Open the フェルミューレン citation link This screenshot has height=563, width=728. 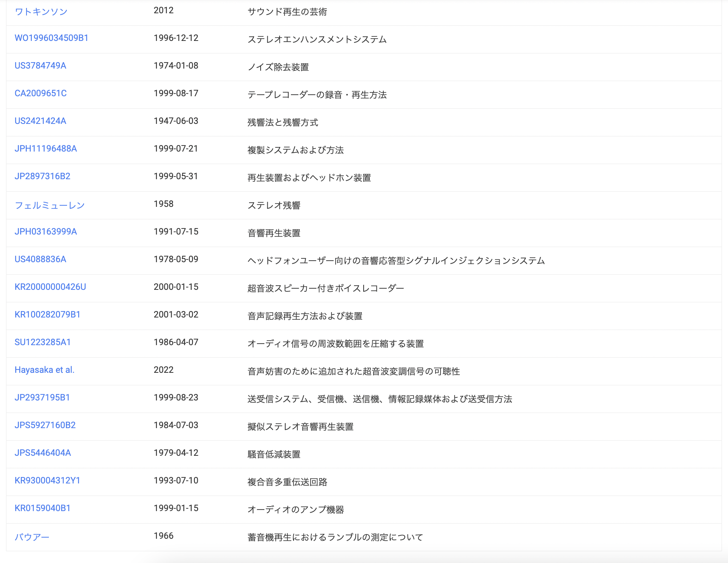tap(50, 205)
